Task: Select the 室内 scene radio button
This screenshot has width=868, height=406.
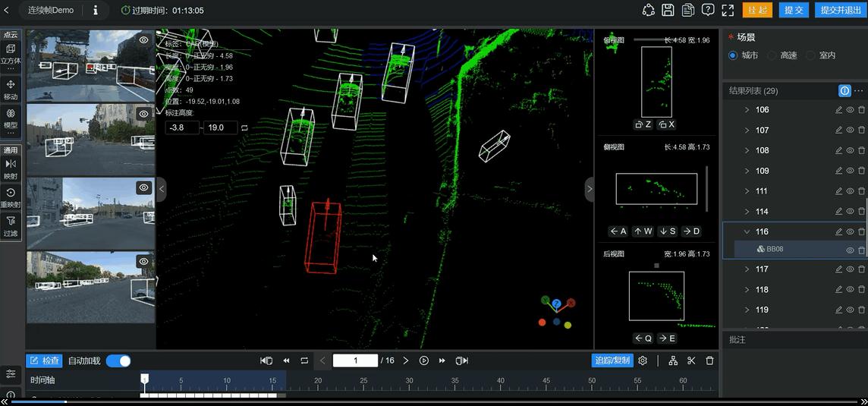Action: coord(810,55)
